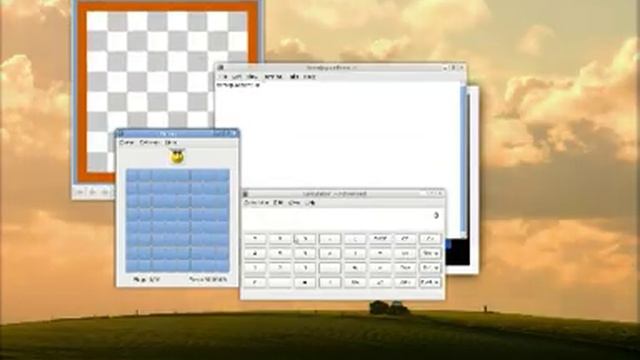Open the File menu in the Terminal window
The width and height of the screenshot is (640, 360).
224,77
